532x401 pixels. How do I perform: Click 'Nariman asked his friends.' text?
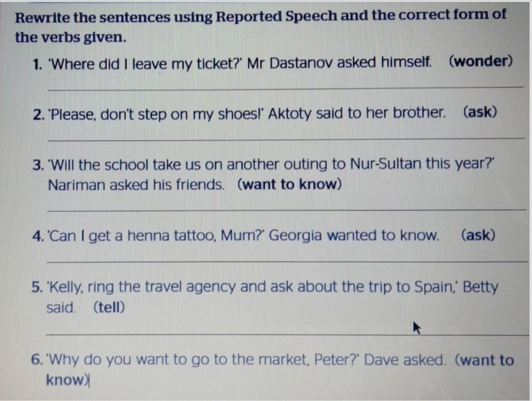(136, 185)
